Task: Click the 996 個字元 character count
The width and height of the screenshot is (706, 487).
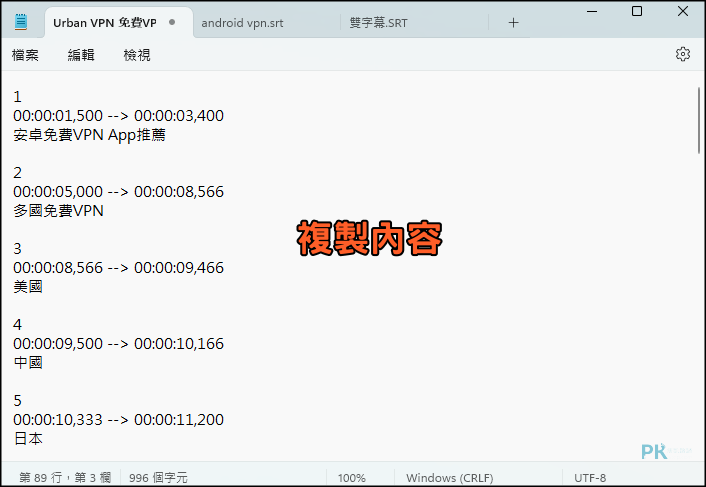Action: point(158,478)
